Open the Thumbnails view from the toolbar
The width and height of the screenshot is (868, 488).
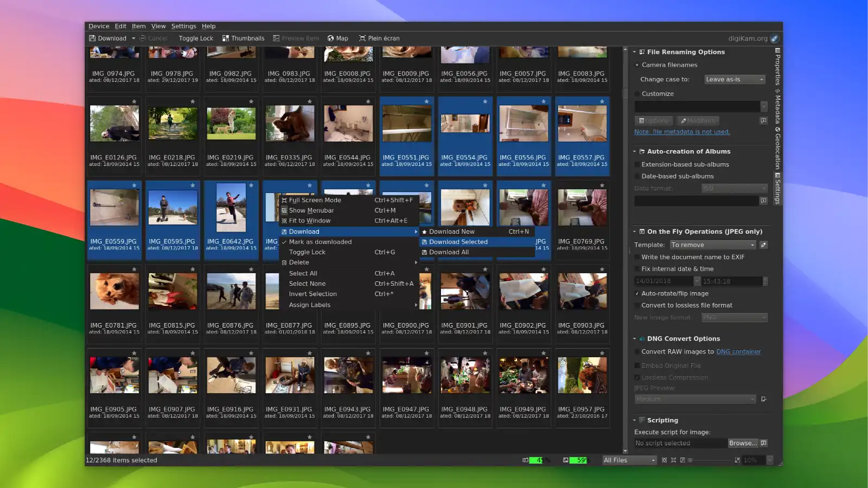tap(243, 38)
